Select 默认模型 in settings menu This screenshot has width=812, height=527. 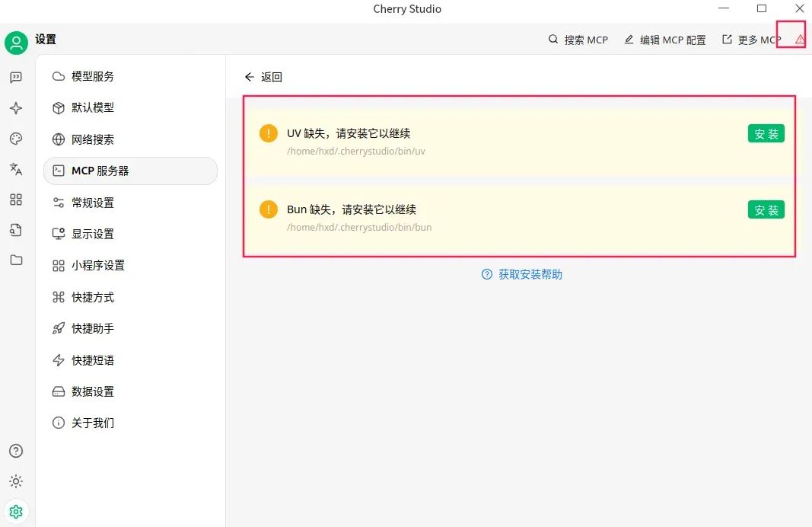(130, 108)
